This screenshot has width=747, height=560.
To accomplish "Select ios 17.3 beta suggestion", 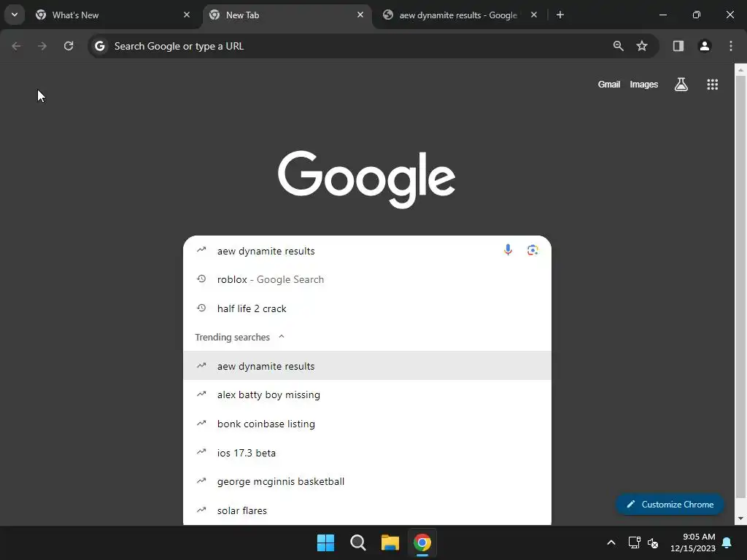I will click(368, 453).
